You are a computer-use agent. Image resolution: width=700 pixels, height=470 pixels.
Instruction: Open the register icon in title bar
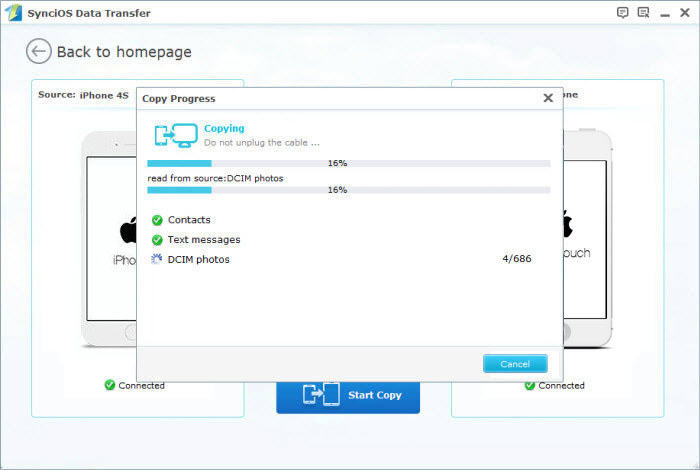(x=643, y=12)
